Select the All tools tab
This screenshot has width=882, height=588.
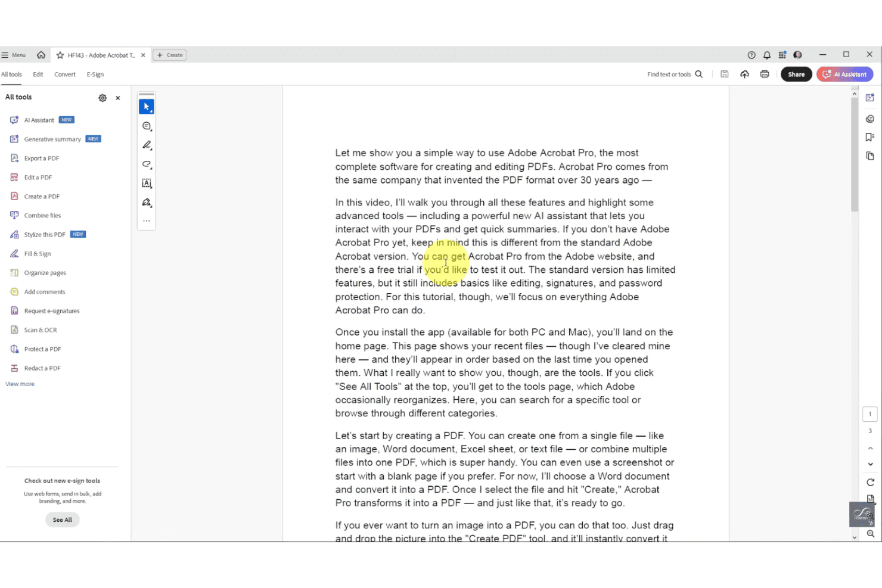pyautogui.click(x=11, y=74)
